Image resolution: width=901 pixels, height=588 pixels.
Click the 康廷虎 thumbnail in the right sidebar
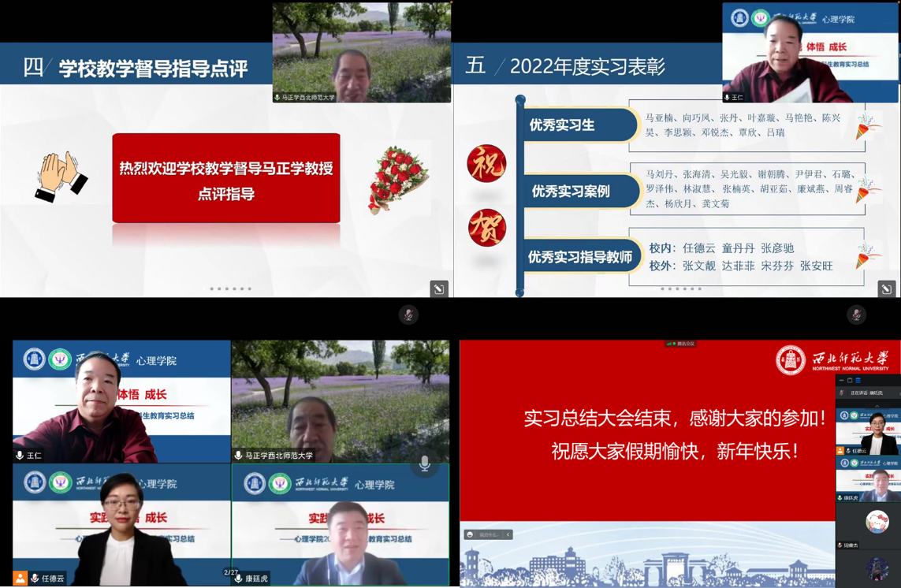(x=868, y=481)
